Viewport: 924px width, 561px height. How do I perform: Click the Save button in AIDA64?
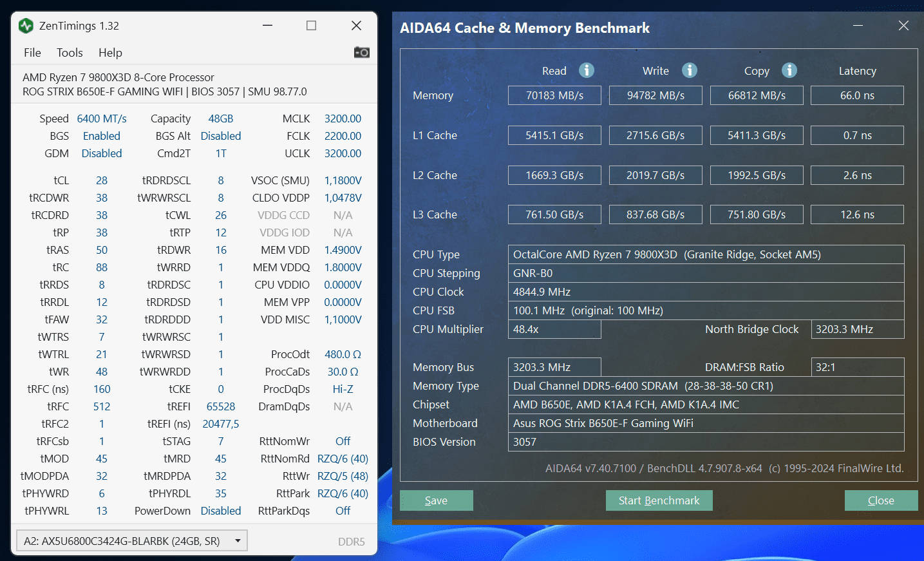pos(437,500)
